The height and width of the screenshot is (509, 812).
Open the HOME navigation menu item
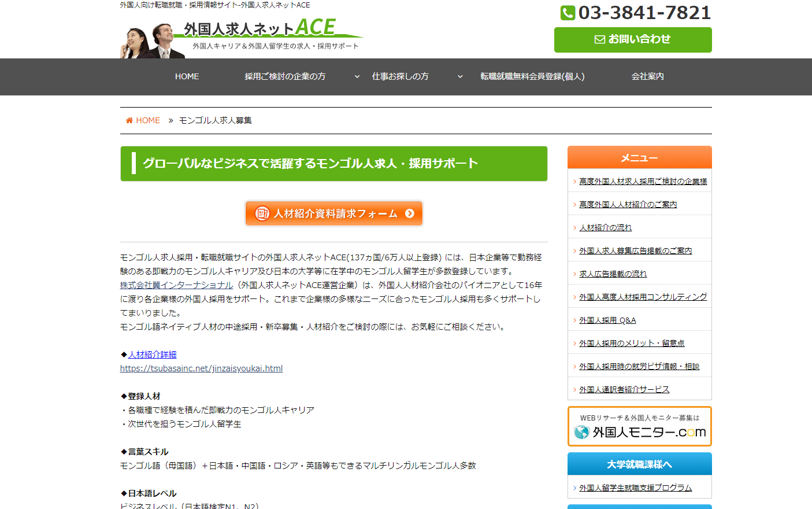(x=187, y=76)
